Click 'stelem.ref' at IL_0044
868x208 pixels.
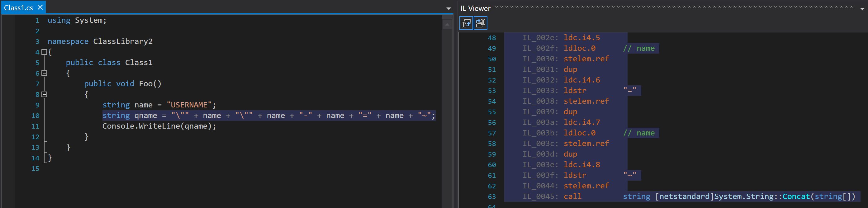[586, 186]
